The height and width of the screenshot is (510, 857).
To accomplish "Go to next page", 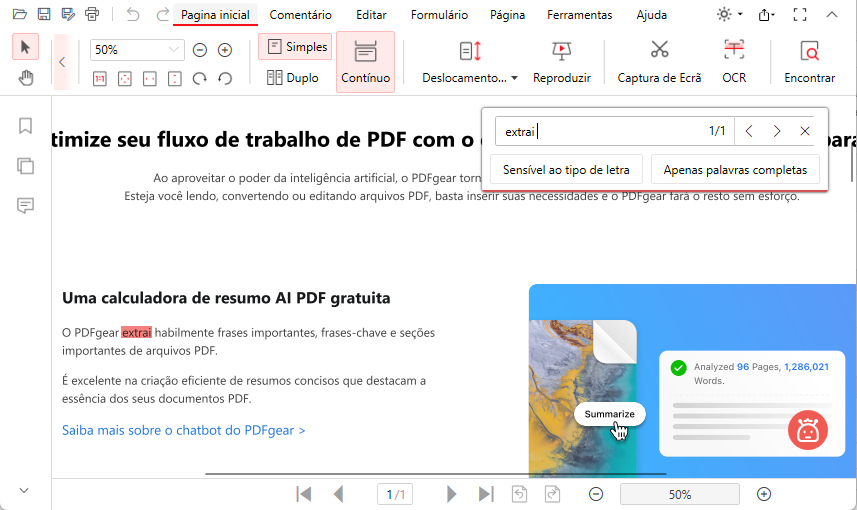I will click(x=451, y=494).
